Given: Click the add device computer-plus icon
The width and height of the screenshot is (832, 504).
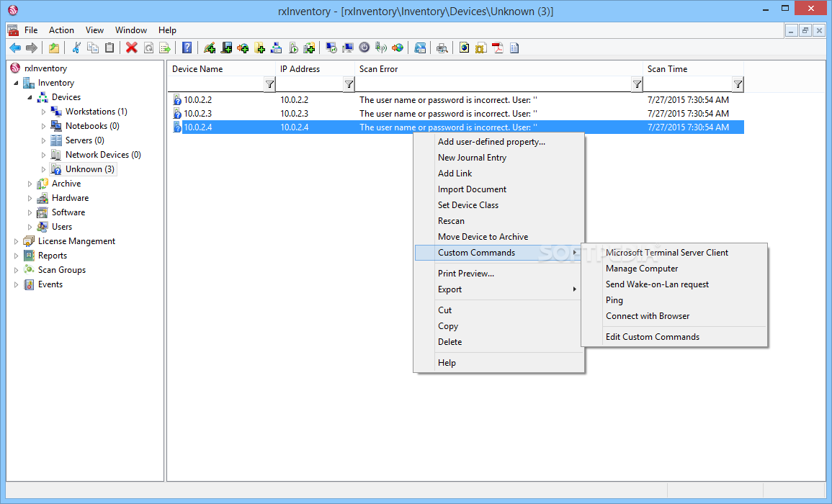Looking at the screenshot, I should [x=227, y=48].
